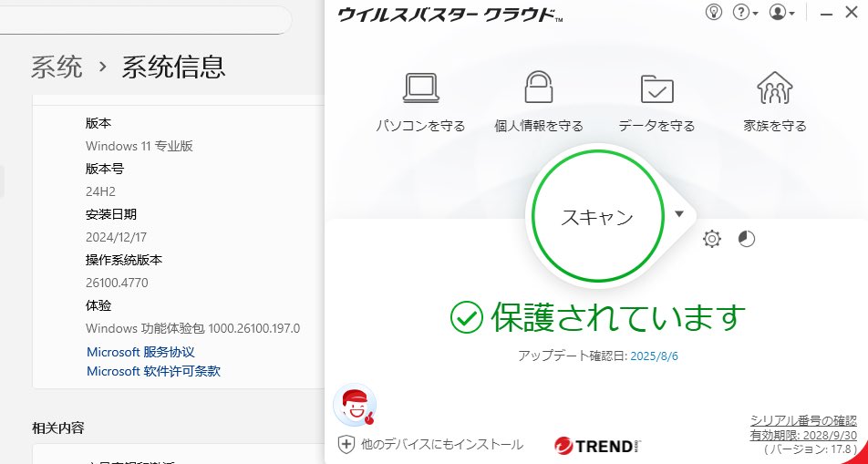Click the 有効期限: 2028/9/30 link
The width and height of the screenshot is (868, 464).
[x=803, y=435]
